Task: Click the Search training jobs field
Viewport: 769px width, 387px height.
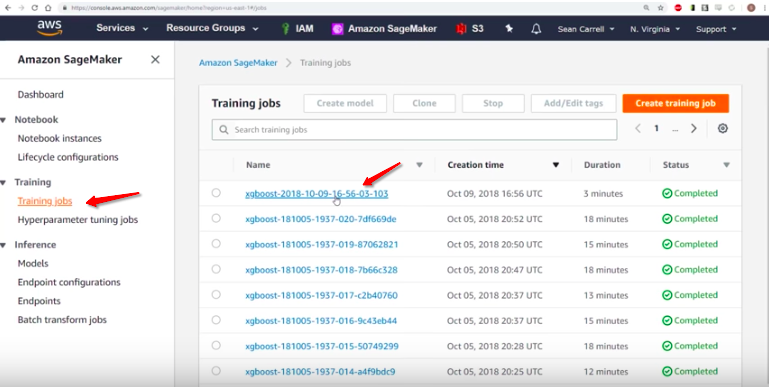Action: pyautogui.click(x=414, y=130)
